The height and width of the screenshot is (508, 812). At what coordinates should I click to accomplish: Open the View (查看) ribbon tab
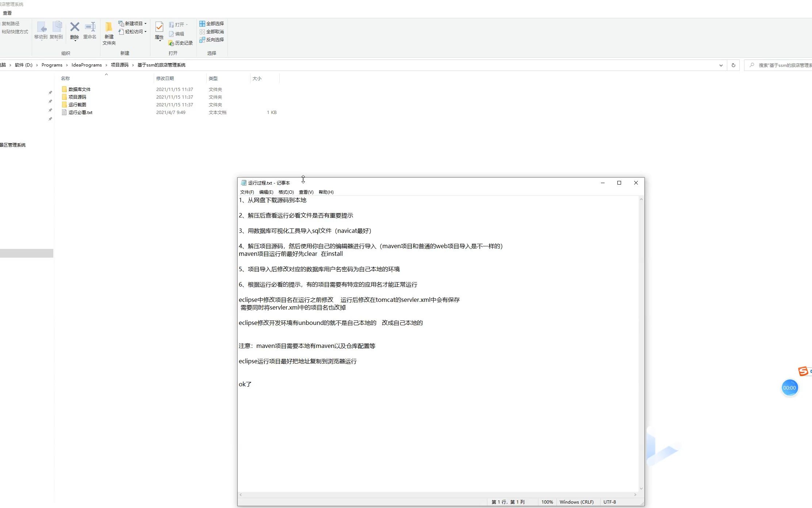[x=7, y=13]
